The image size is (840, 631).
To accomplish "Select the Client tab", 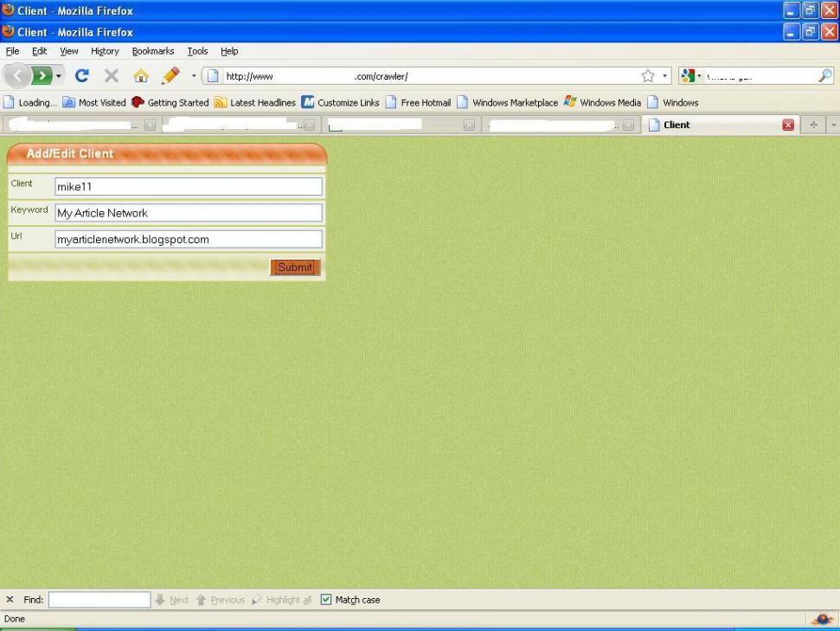I will pyautogui.click(x=721, y=125).
